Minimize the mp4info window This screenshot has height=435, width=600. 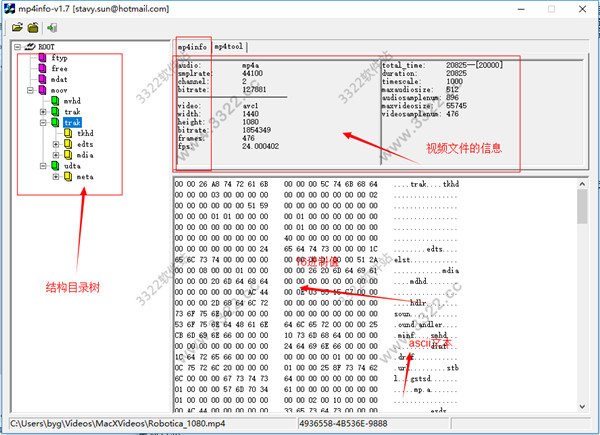pyautogui.click(x=521, y=9)
